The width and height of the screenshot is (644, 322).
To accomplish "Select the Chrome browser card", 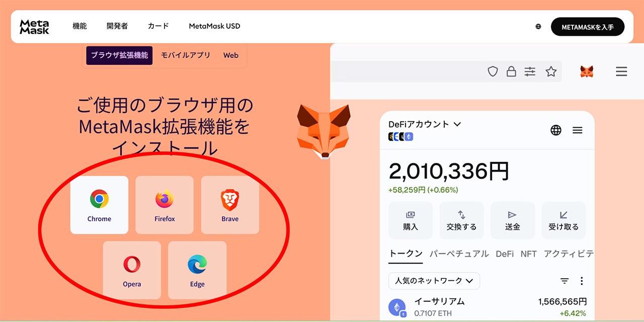I will tap(99, 205).
